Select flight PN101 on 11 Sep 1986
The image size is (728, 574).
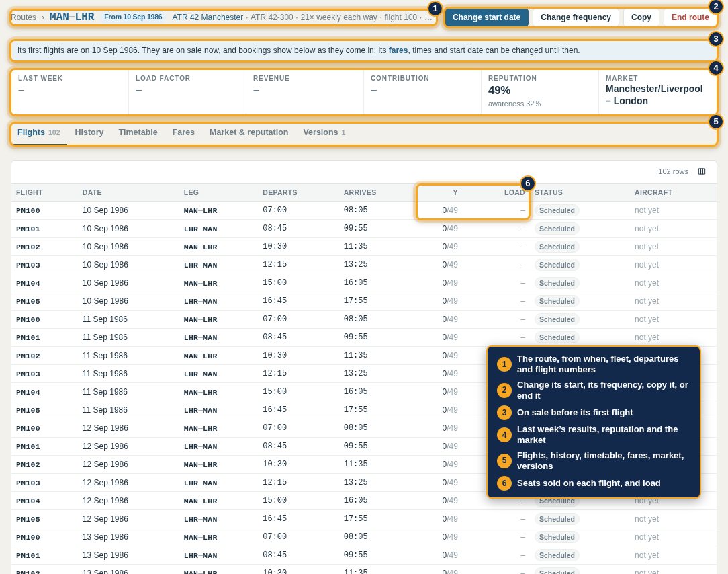point(363,337)
